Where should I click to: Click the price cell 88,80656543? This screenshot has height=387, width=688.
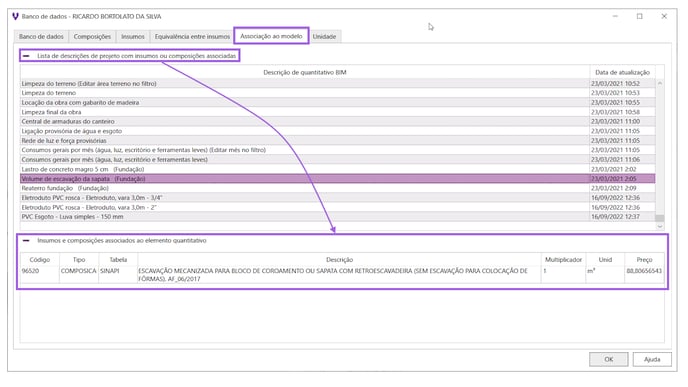click(644, 275)
